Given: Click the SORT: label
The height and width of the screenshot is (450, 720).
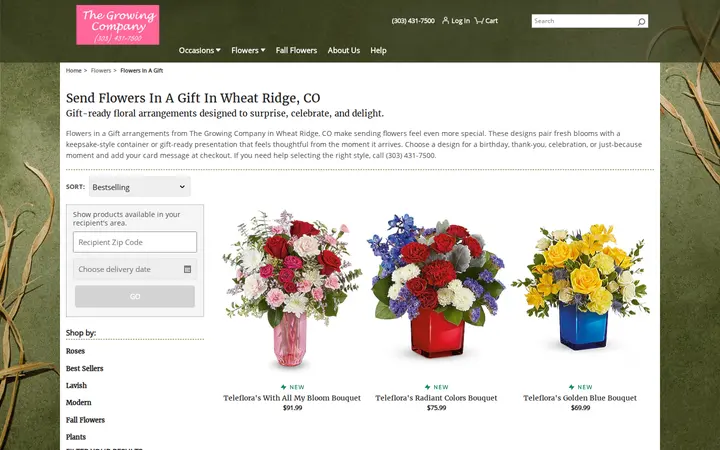Looking at the screenshot, I should coord(75,187).
